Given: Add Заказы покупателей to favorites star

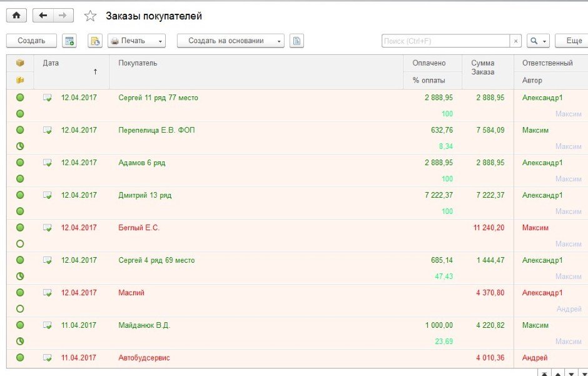Looking at the screenshot, I should click(x=90, y=16).
